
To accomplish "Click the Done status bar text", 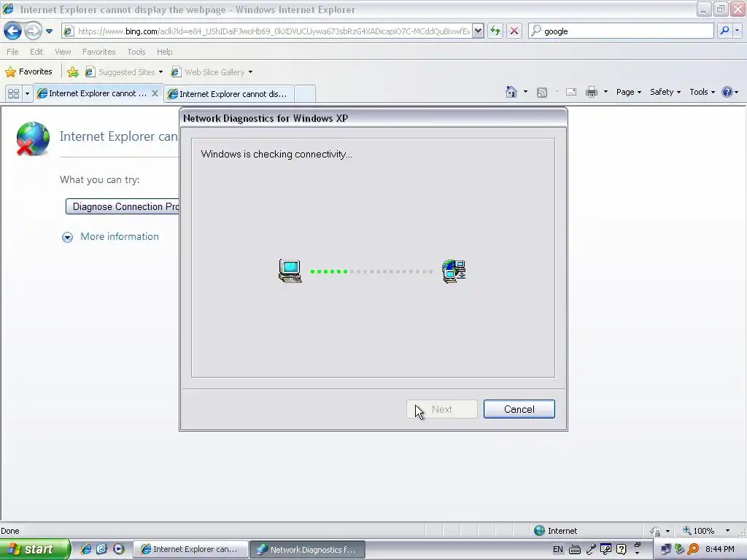I will [x=10, y=531].
